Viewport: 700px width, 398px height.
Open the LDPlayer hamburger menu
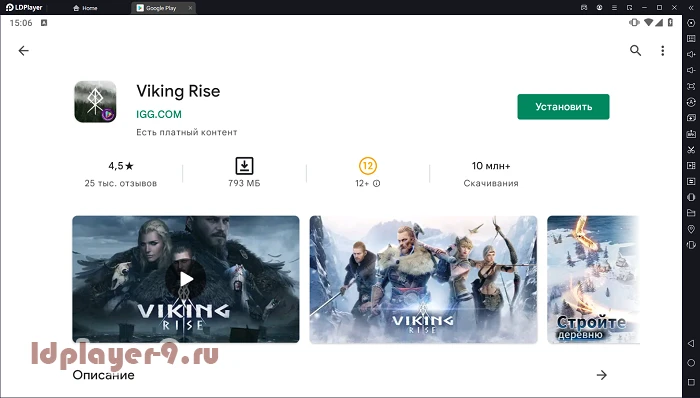[x=614, y=8]
